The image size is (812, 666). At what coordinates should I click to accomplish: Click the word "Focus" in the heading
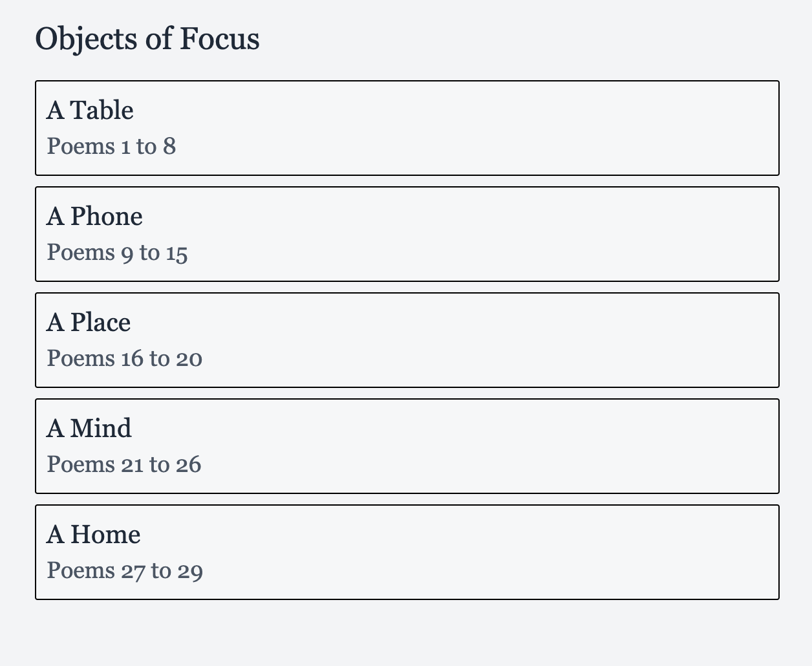pyautogui.click(x=220, y=39)
